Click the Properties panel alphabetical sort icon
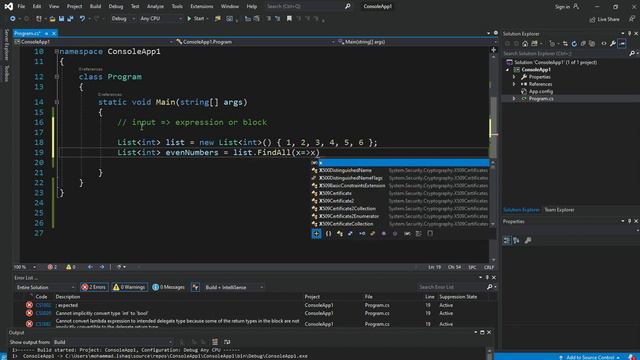This screenshot has height=360, width=640. pyautogui.click(x=516, y=240)
